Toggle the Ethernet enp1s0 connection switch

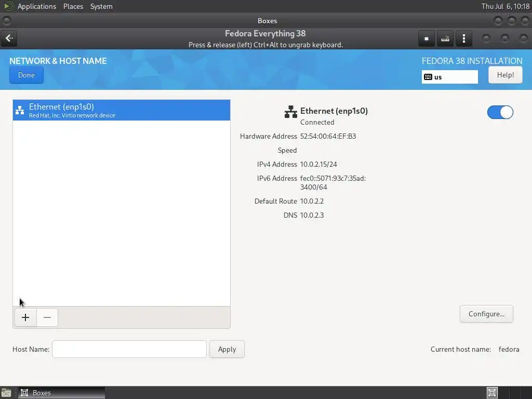[x=500, y=112]
